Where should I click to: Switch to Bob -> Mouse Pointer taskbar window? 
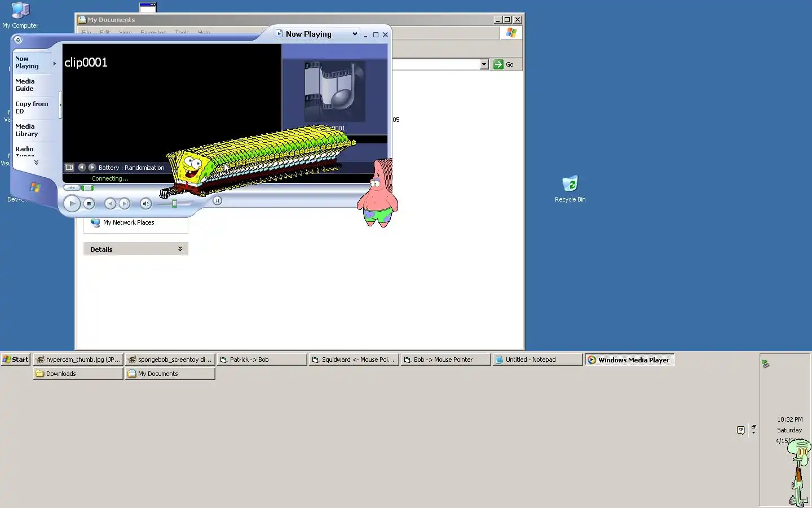tap(445, 360)
